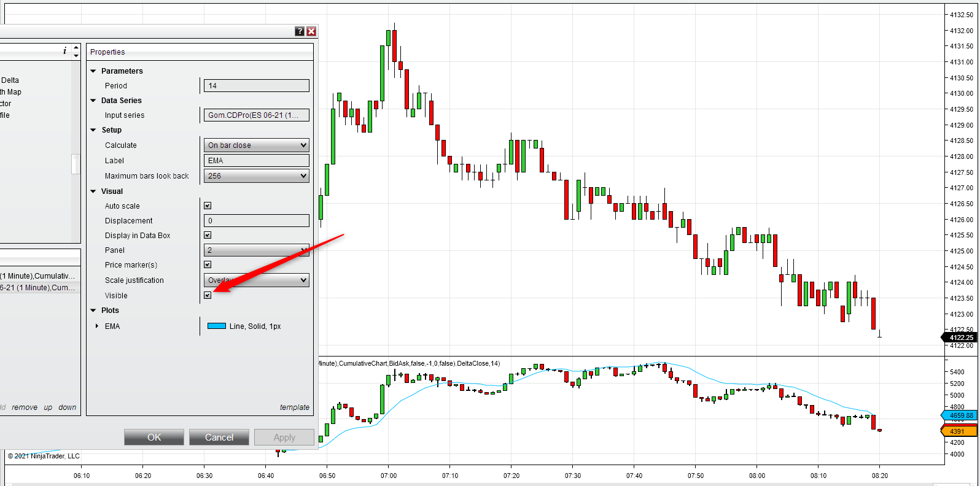This screenshot has height=486, width=980.
Task: Click the remove link
Action: click(x=25, y=407)
